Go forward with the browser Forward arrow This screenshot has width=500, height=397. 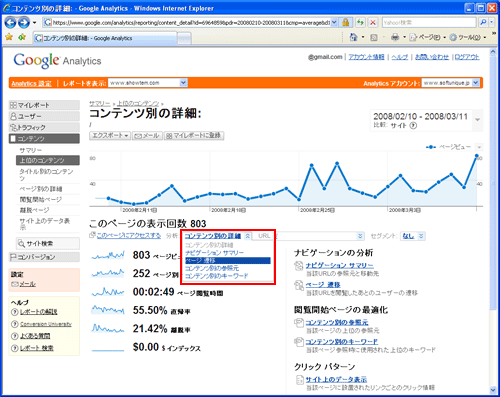pyautogui.click(x=24, y=23)
